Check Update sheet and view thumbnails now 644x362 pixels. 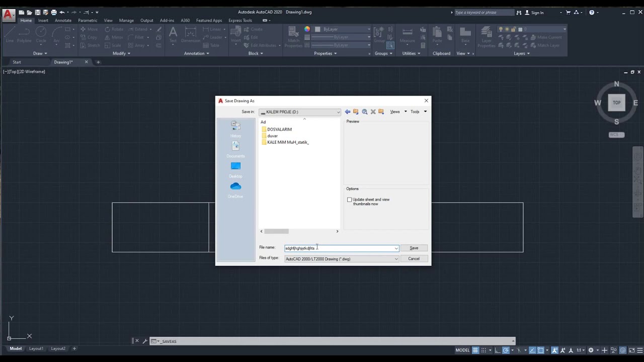pyautogui.click(x=349, y=200)
